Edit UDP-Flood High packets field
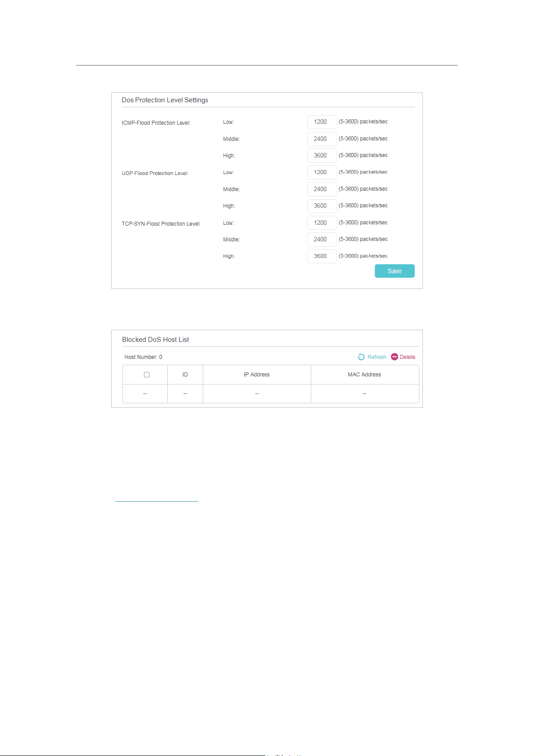The width and height of the screenshot is (534, 756). 322,206
